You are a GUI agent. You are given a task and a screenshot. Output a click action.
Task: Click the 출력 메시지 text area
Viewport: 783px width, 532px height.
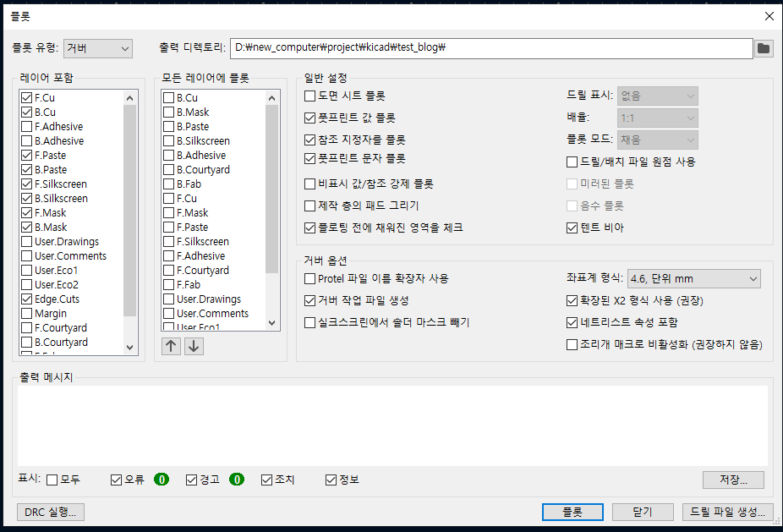coord(392,425)
